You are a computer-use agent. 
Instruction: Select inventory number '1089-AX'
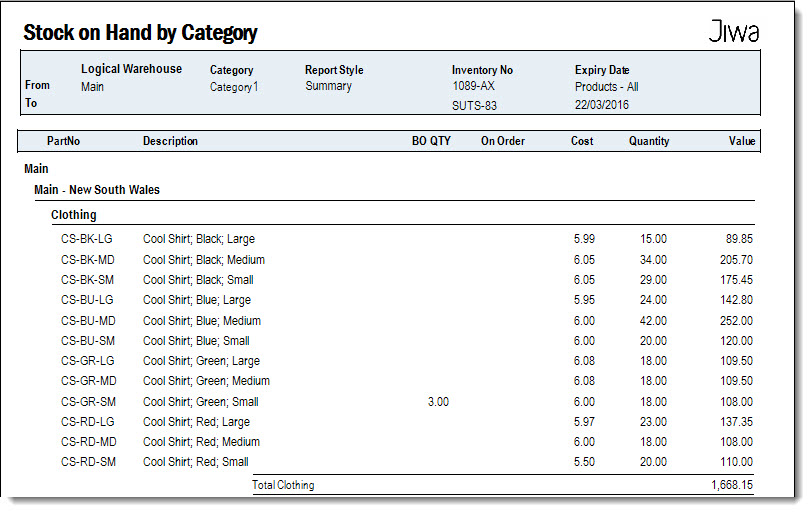(x=473, y=86)
